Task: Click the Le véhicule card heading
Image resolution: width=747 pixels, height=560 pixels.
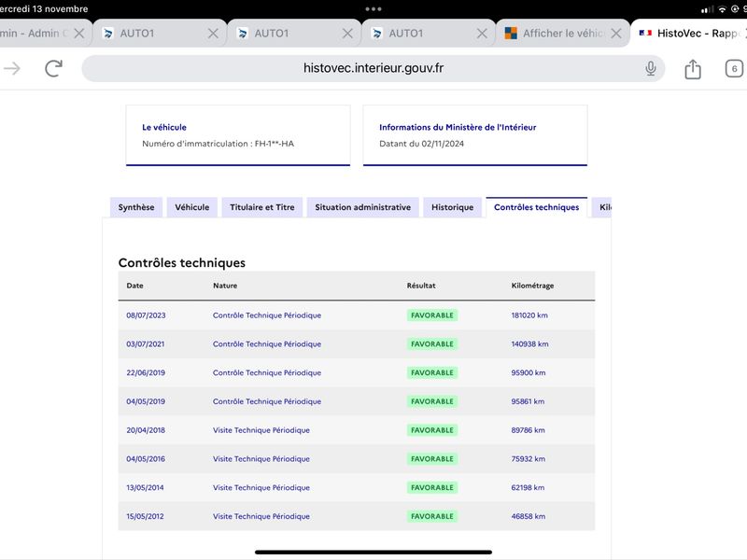Action: coord(164,127)
